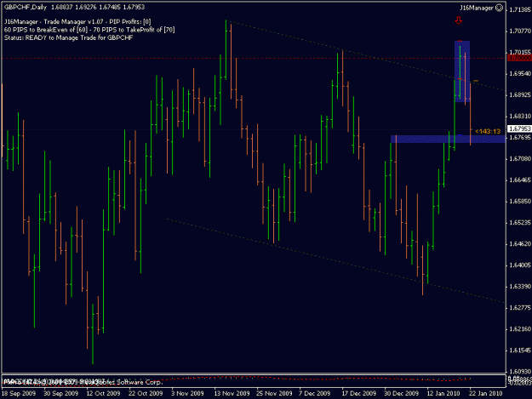Click the small orange dash marker near 1.69540
This screenshot has width=532, height=399.
point(476,81)
